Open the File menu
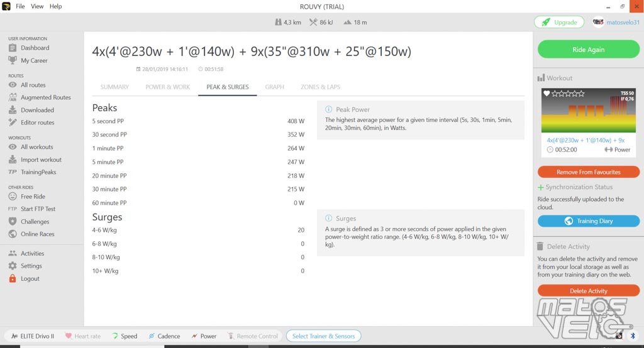The width and height of the screenshot is (644, 348). click(x=20, y=6)
